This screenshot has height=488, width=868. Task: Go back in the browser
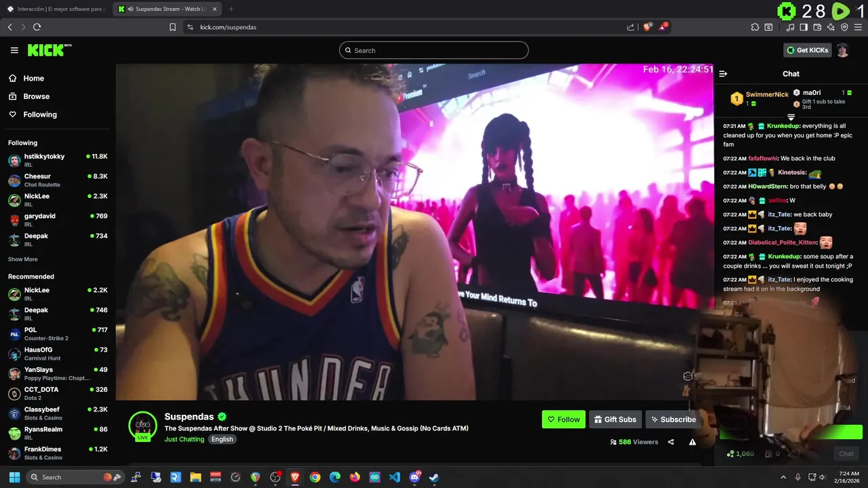tap(9, 27)
